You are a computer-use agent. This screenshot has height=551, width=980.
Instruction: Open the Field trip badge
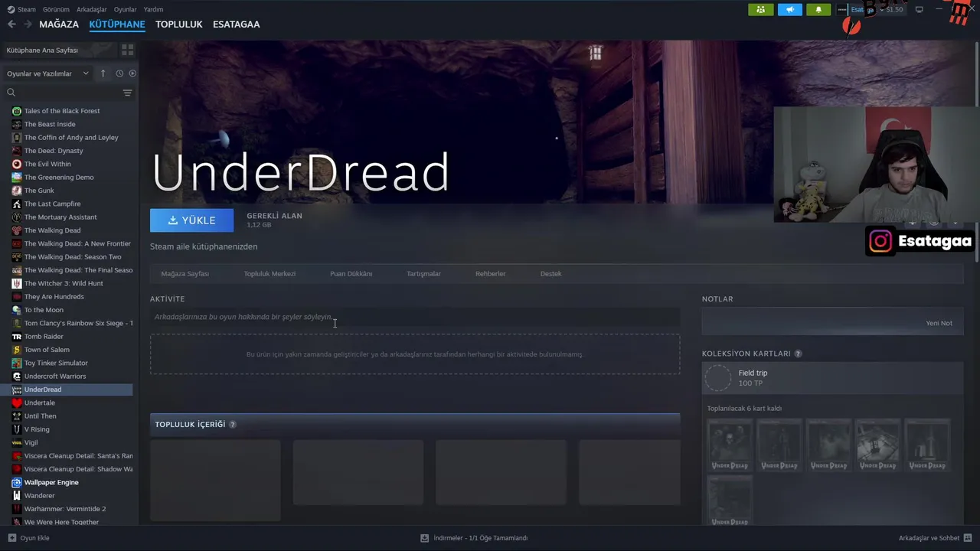click(x=832, y=377)
